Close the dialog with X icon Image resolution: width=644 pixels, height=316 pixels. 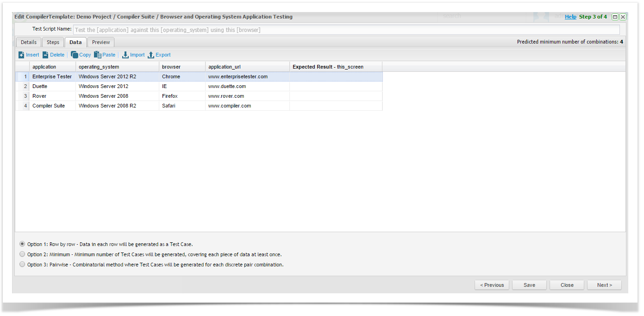[x=623, y=17]
